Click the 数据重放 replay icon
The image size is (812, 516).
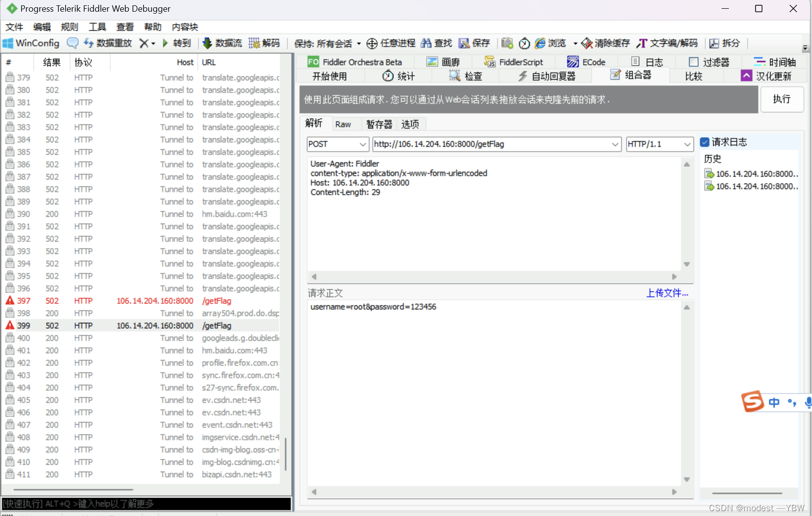pyautogui.click(x=88, y=43)
